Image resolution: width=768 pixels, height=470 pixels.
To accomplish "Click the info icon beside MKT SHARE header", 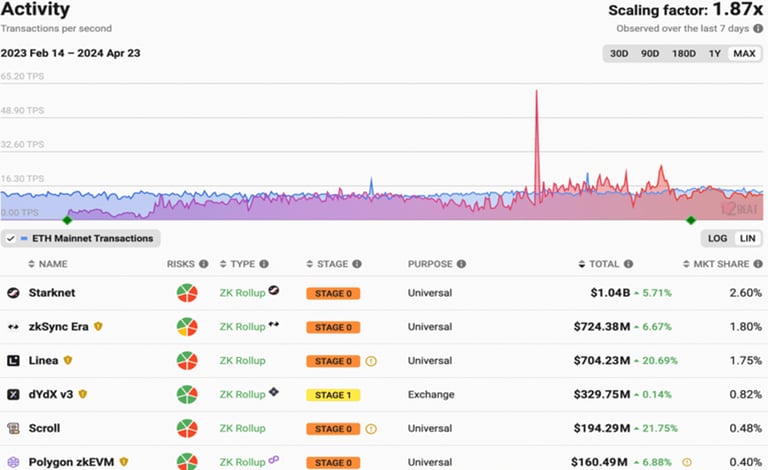I will 758,264.
